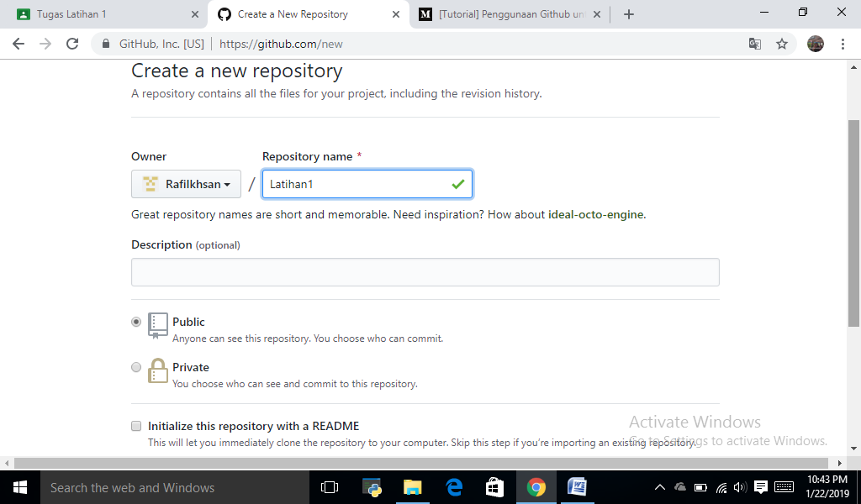
Task: Open the Python app on the taskbar
Action: click(x=372, y=487)
